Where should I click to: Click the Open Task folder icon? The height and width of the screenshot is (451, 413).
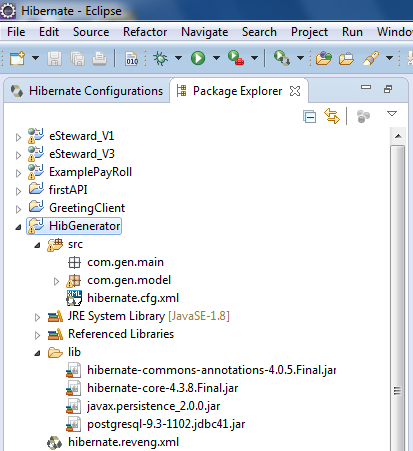pyautogui.click(x=346, y=58)
